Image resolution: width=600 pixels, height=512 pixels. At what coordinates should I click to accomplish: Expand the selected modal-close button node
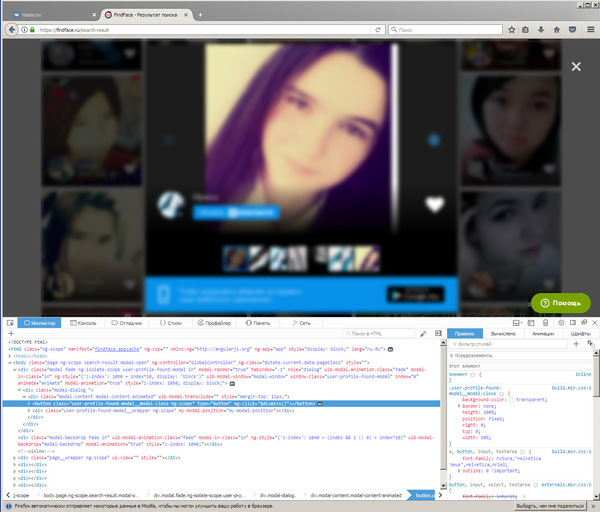click(29, 404)
